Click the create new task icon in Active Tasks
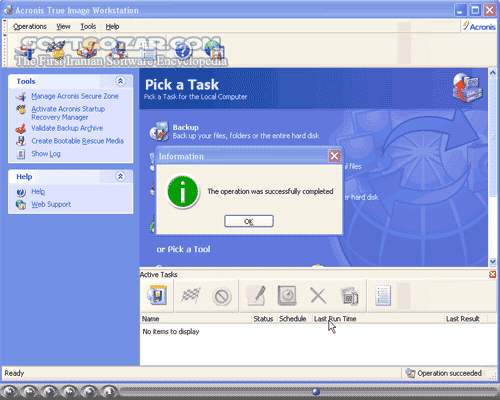Screen dimensions: 500x400 point(157,295)
